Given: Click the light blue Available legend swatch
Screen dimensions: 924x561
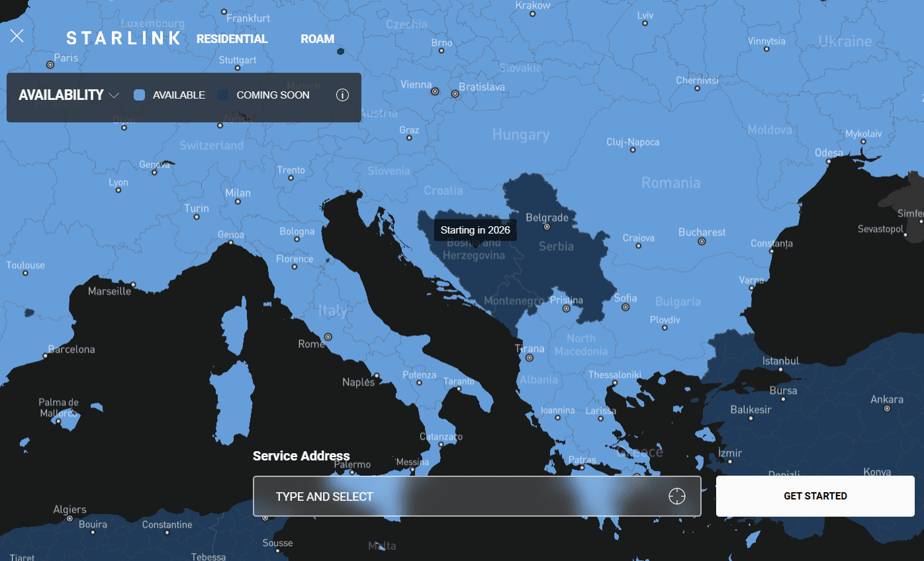Looking at the screenshot, I should click(139, 95).
